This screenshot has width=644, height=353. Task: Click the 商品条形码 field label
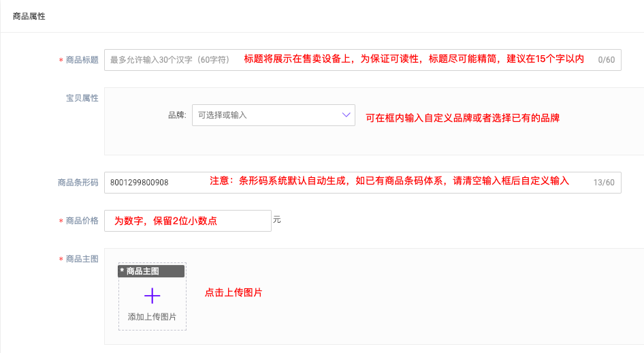point(78,183)
